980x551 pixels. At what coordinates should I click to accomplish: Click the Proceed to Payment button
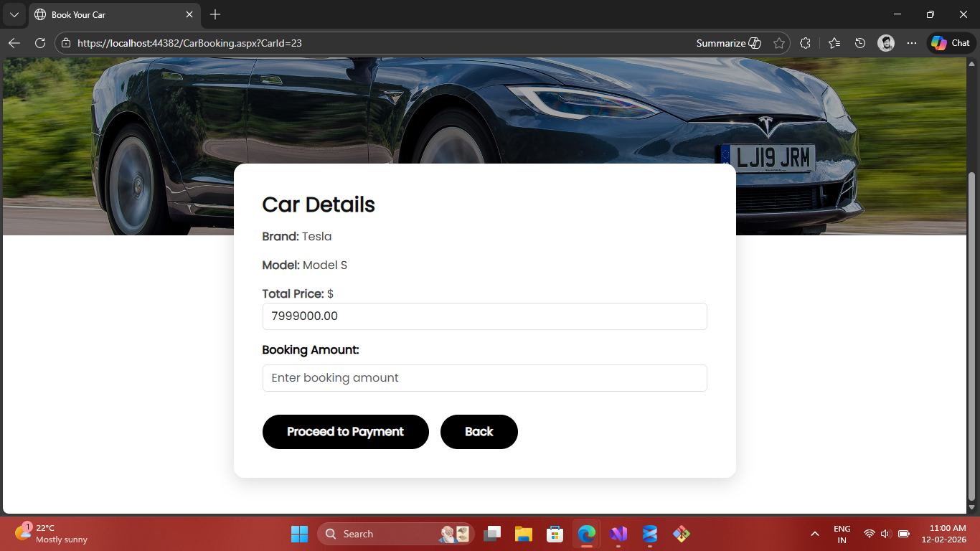tap(345, 432)
